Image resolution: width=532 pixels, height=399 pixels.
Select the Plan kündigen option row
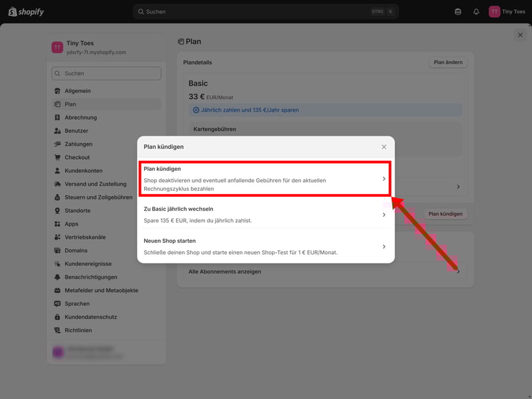click(x=265, y=179)
